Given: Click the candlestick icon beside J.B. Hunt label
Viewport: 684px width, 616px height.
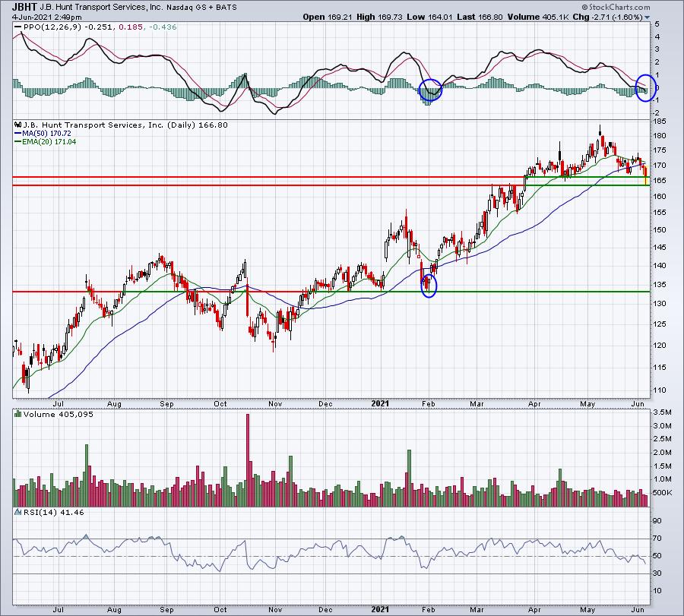Looking at the screenshot, I should 17,125.
